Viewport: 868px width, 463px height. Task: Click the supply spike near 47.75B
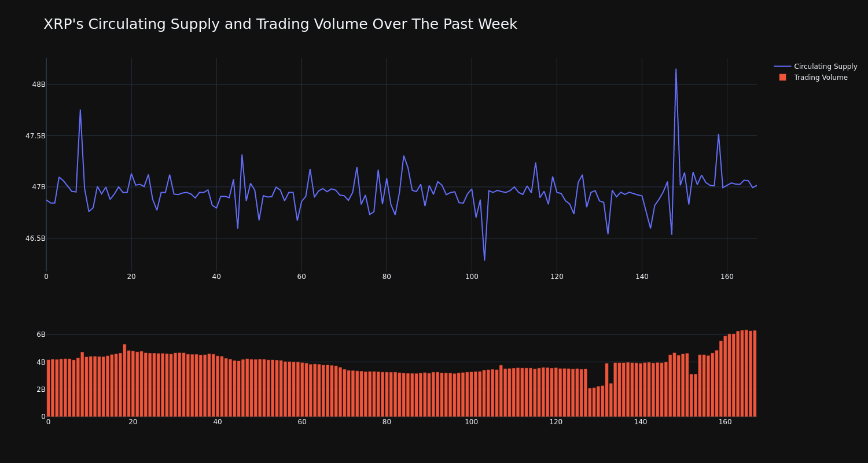tap(80, 110)
